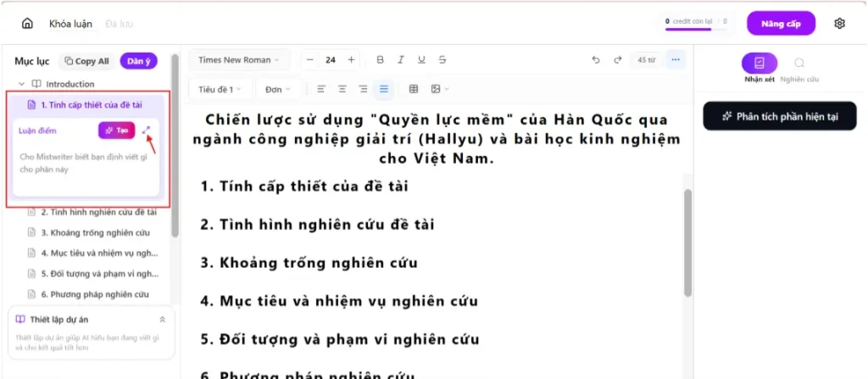Apply strikethrough formatting
The width and height of the screenshot is (868, 379).
[x=442, y=60]
